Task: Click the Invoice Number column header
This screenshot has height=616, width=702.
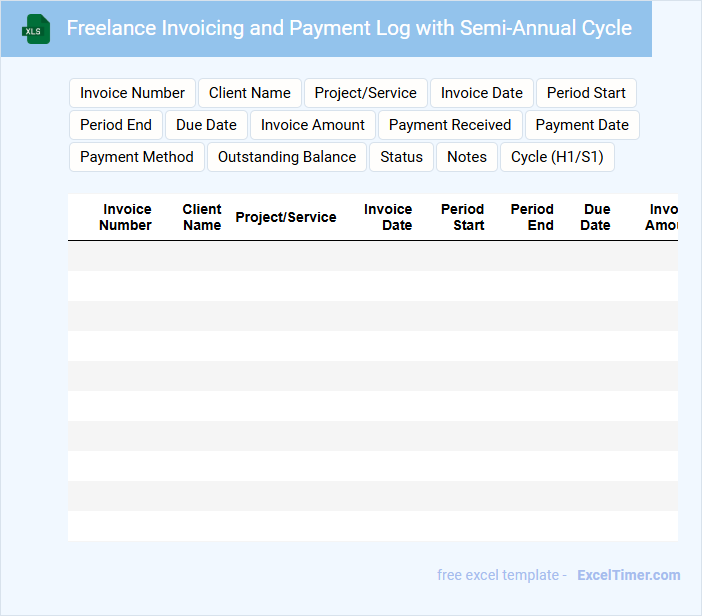Action: [126, 217]
